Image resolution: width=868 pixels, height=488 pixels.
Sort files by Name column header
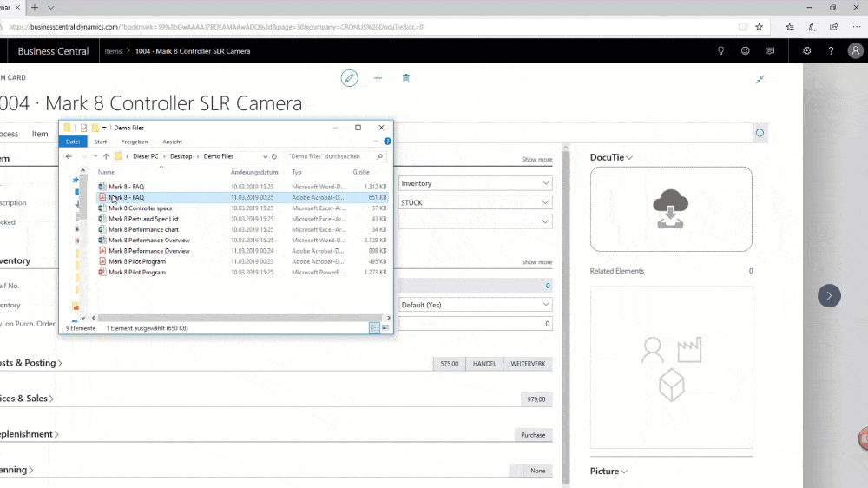pyautogui.click(x=106, y=172)
